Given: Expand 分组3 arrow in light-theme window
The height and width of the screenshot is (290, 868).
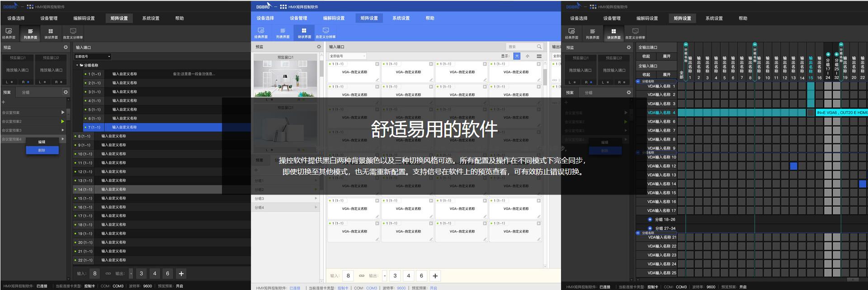Looking at the screenshot, I should click(x=316, y=198).
